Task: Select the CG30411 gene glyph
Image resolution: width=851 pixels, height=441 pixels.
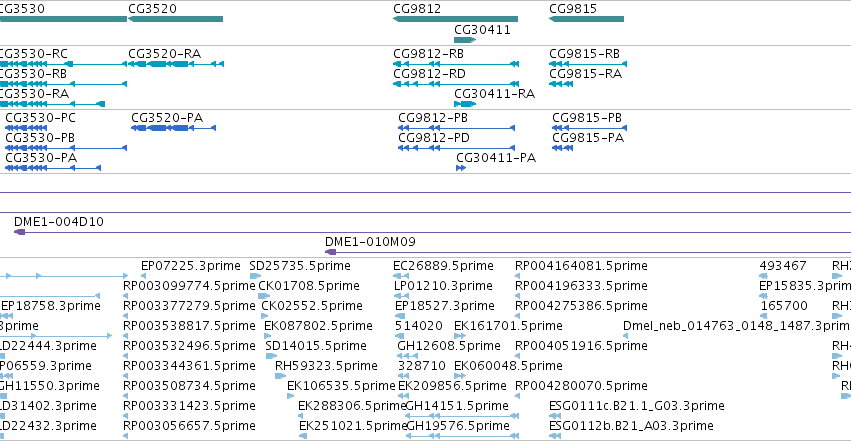Action: point(465,40)
